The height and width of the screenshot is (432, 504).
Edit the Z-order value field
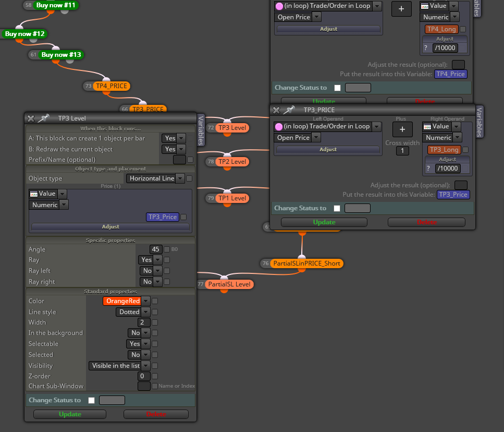click(144, 376)
